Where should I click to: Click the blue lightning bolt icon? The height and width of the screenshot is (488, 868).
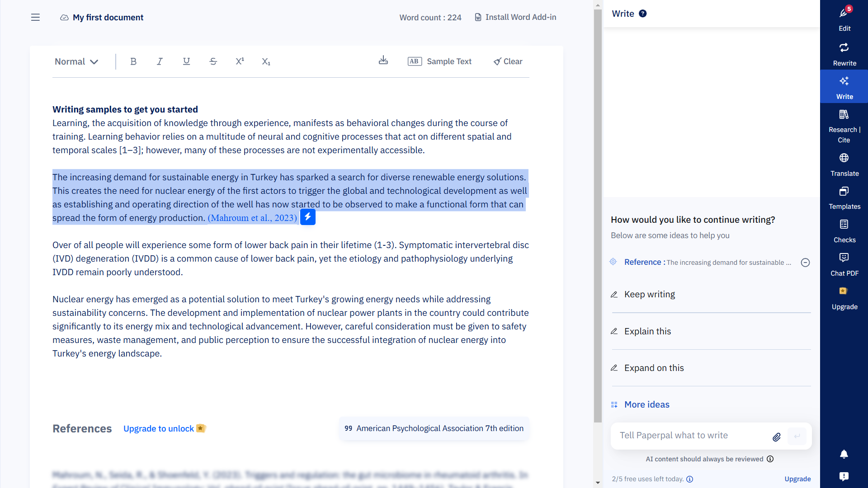307,217
